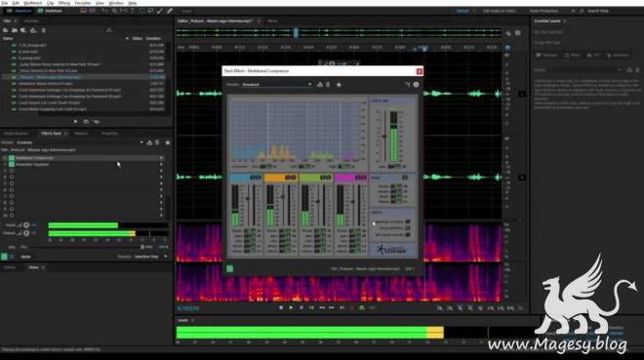Adjust the Effects Rack Output gain knob
The width and height of the screenshot is (644, 360).
pyautogui.click(x=26, y=233)
